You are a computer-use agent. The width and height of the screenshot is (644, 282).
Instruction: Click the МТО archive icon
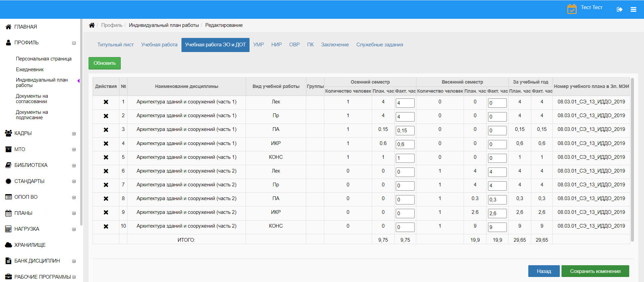click(8, 149)
